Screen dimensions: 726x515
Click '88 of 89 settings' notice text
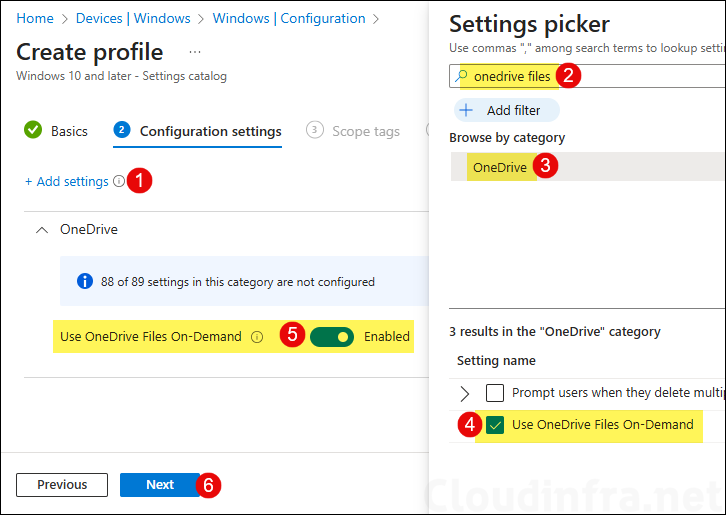tap(238, 282)
